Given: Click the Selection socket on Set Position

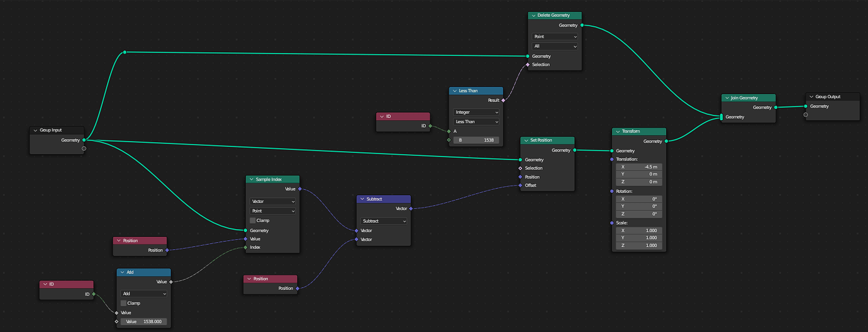Looking at the screenshot, I should [x=520, y=168].
